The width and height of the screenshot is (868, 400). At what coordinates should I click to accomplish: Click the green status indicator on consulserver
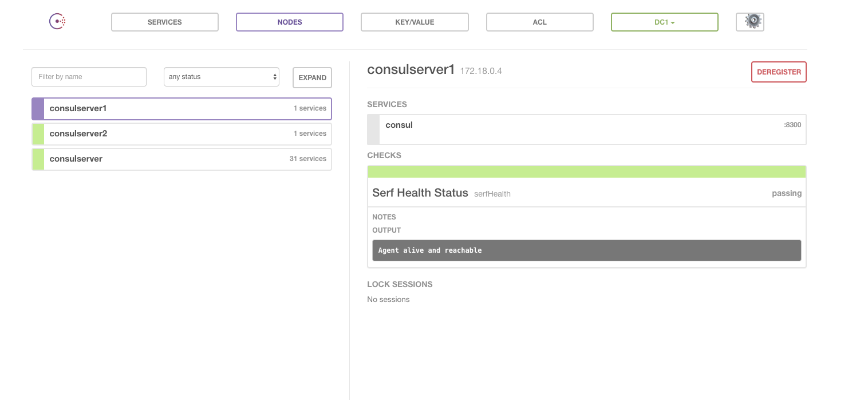[x=37, y=159]
